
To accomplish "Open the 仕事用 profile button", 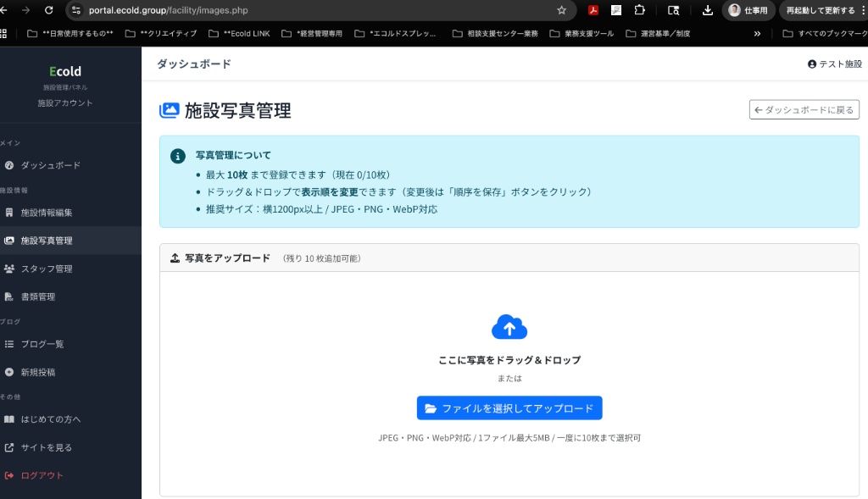I will (x=748, y=10).
